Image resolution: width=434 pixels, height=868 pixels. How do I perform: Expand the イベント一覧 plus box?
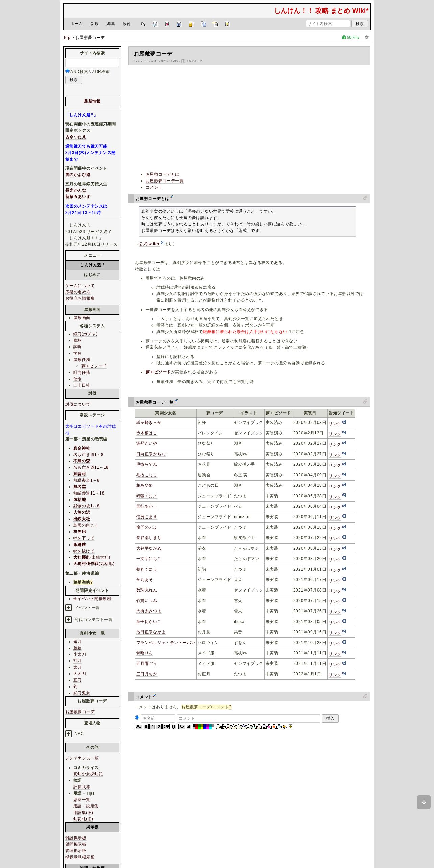(x=68, y=607)
